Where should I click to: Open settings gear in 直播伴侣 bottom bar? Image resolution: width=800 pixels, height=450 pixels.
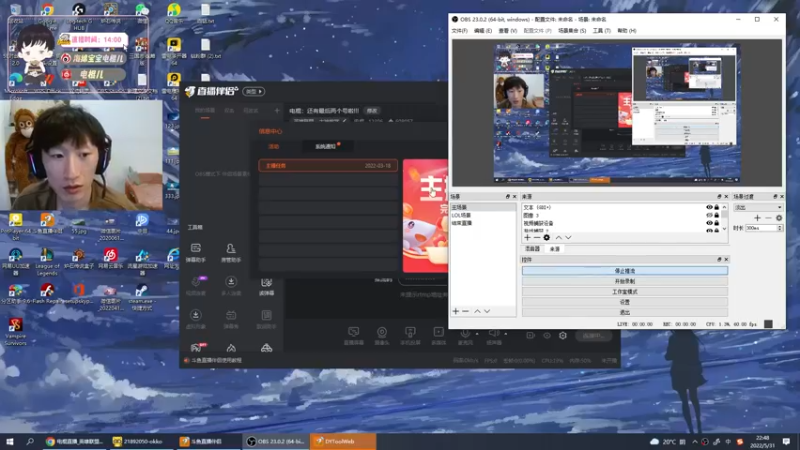563,336
